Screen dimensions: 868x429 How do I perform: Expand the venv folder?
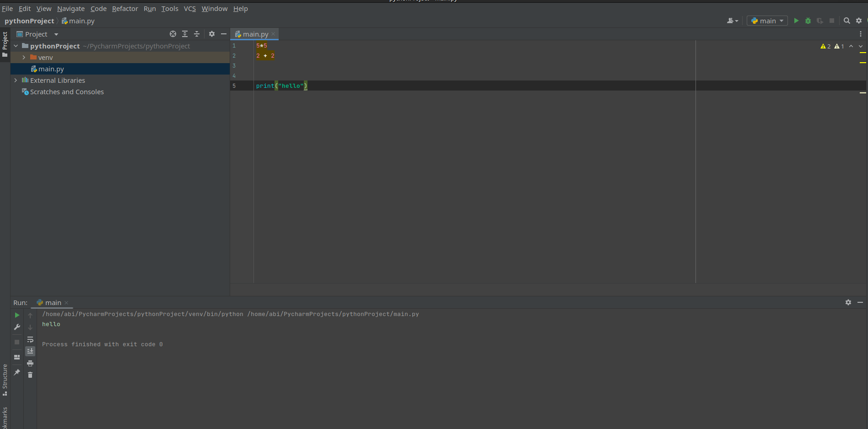(23, 58)
